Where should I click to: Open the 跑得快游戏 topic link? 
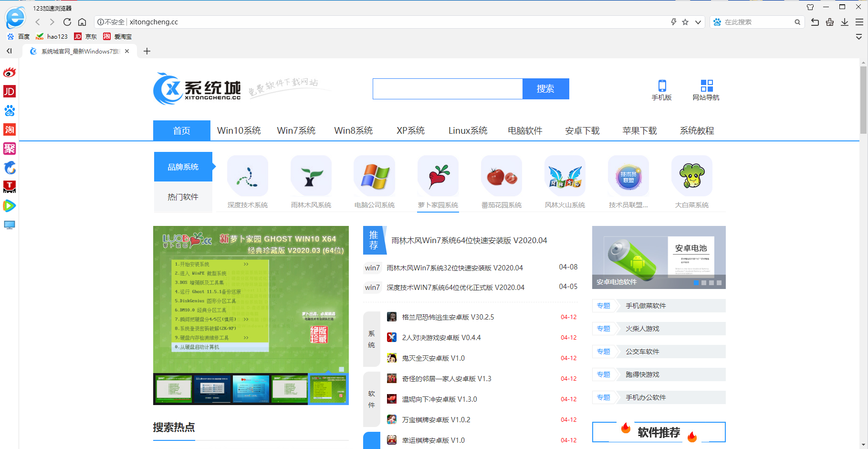tap(642, 374)
